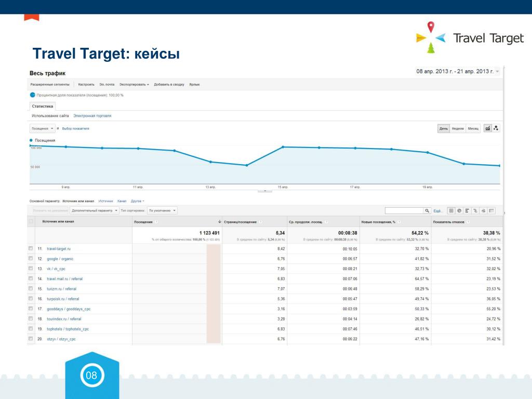532x399 pixels.
Task: Tick checkbox for turizm.ru / referral
Action: [x=31, y=288]
